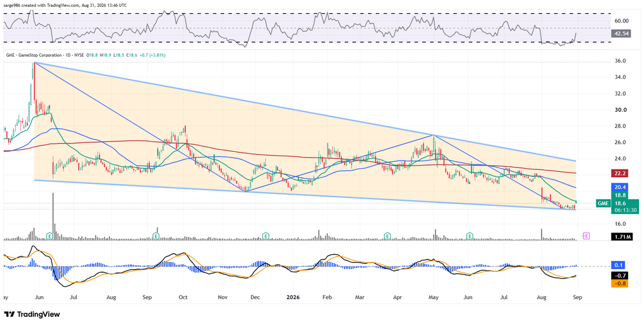
Task: Click the 36.0 price axis label
Action: 619,61
